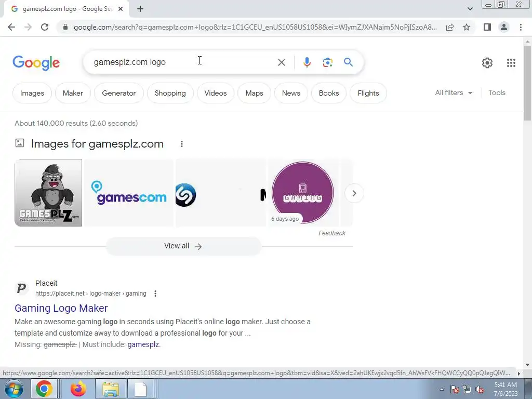Search by image with the Lens icon
Screen dimensions: 532x399
[x=327, y=62]
